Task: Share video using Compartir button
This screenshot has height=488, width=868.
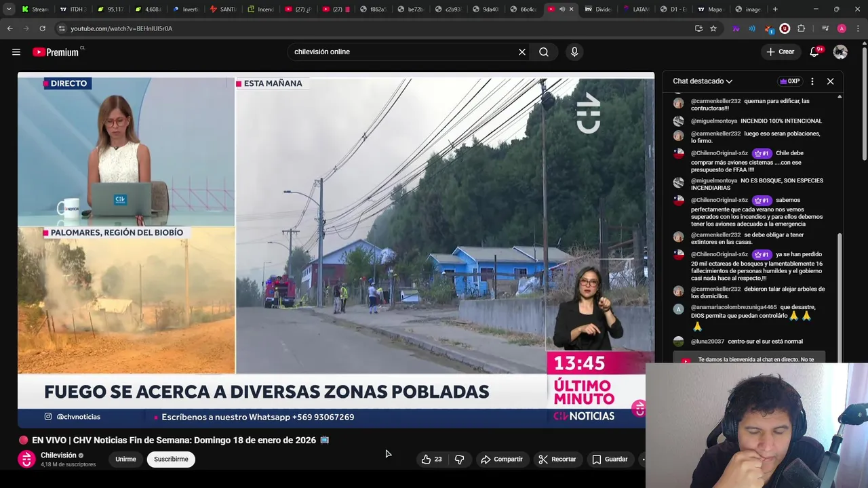Action: (502, 460)
